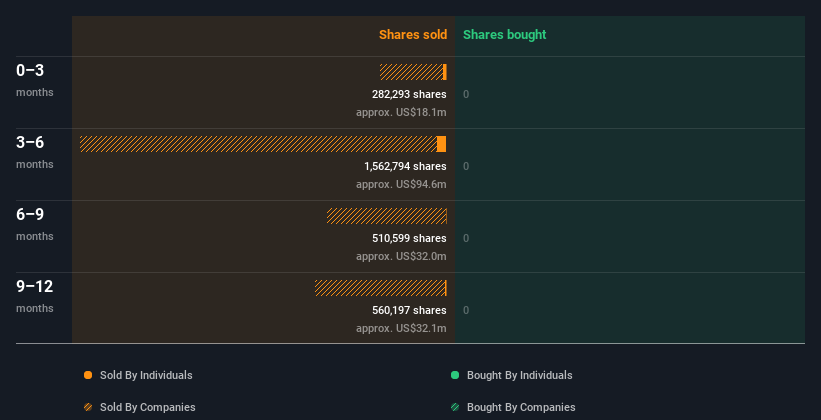Click the green Bought By Individuals legend dot
The height and width of the screenshot is (420, 821).
pos(455,375)
